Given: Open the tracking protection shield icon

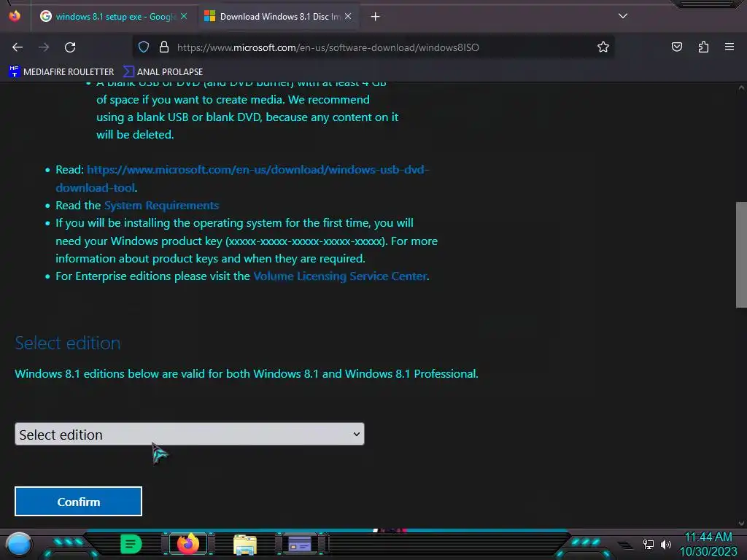Looking at the screenshot, I should pos(144,47).
